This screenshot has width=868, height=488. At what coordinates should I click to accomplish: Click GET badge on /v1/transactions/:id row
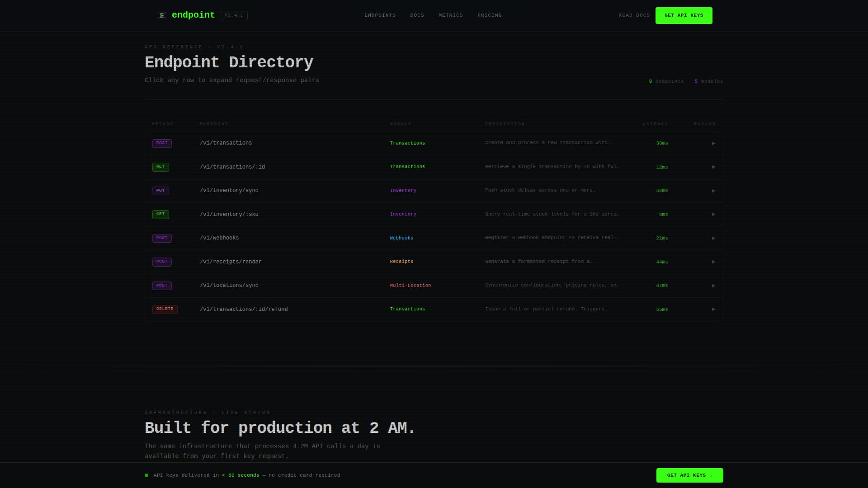[x=160, y=167]
